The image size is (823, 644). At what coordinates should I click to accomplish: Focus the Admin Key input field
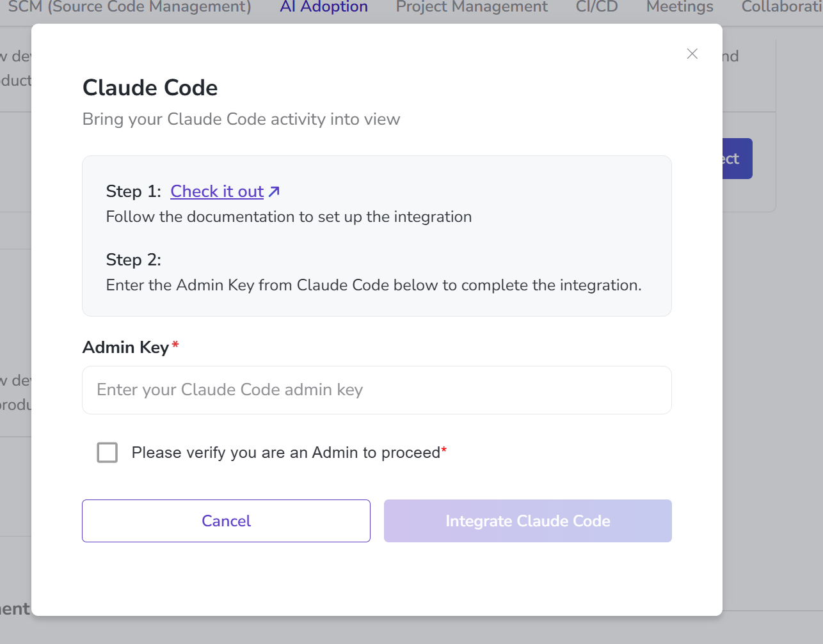376,390
